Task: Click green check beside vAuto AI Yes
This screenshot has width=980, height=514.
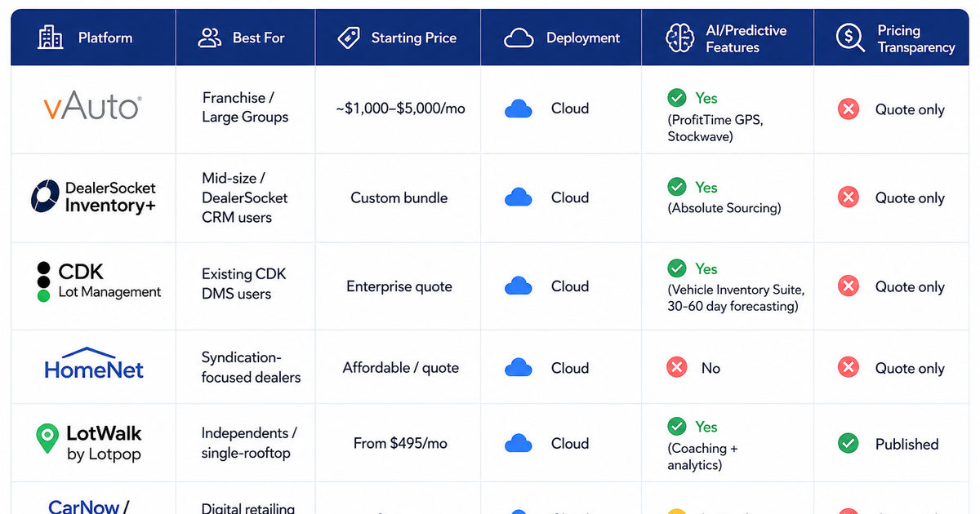Action: pos(677,98)
